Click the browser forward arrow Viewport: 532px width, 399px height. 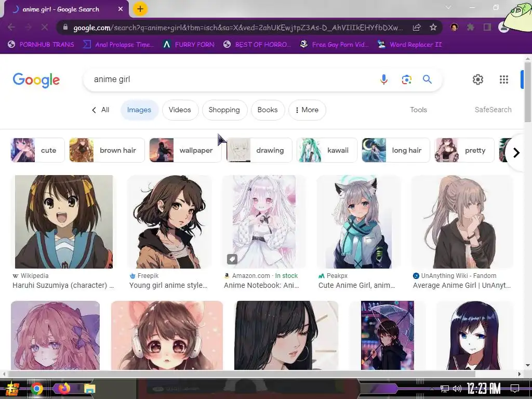[28, 27]
